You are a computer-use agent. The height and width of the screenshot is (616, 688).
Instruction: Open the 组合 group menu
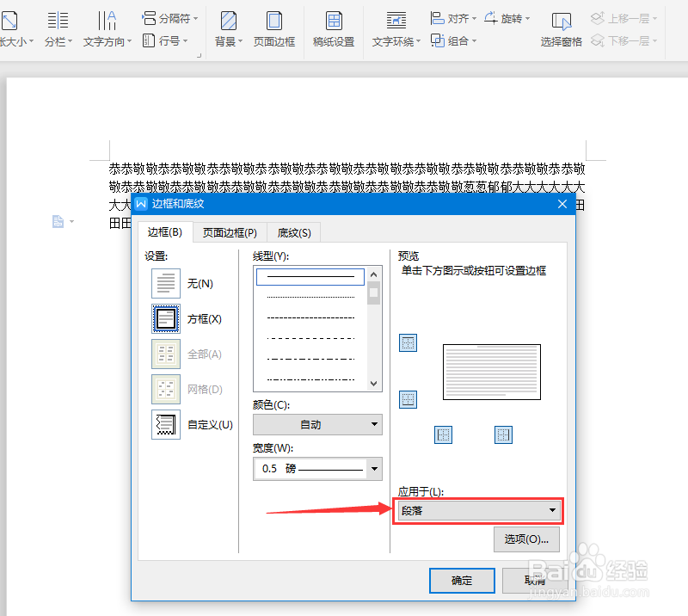pyautogui.click(x=453, y=40)
